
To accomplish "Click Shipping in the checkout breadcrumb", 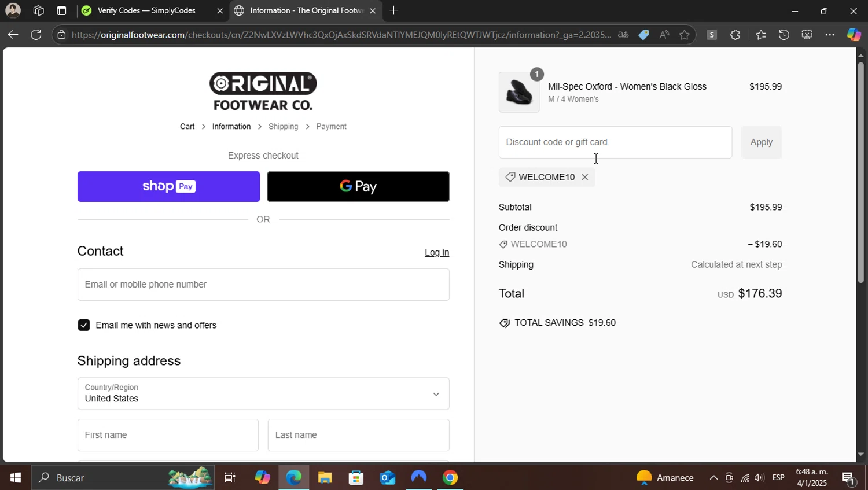I will 284,126.
